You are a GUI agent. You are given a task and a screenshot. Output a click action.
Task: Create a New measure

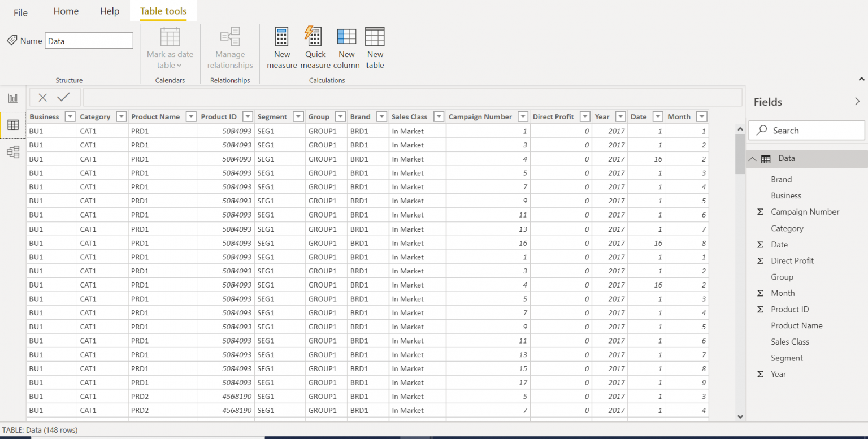tap(281, 47)
